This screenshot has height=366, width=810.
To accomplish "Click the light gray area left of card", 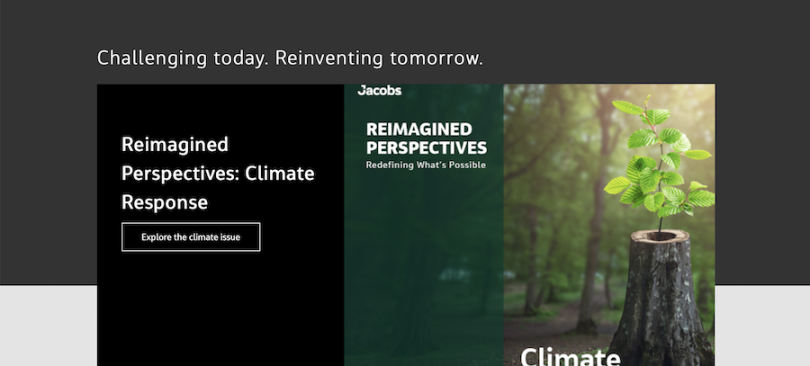I will (48, 325).
